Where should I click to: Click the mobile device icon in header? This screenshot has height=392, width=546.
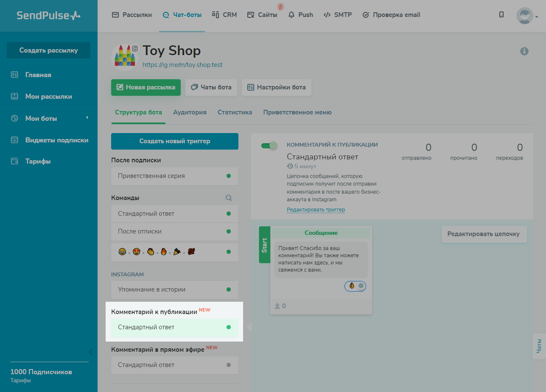pos(501,15)
